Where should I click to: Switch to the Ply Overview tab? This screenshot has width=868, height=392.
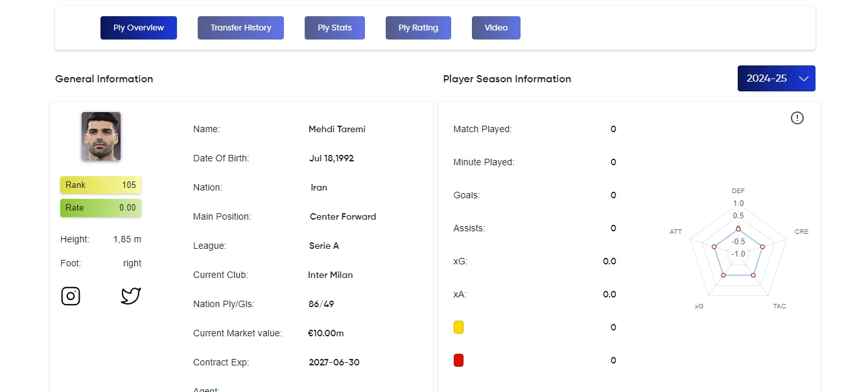tap(139, 28)
